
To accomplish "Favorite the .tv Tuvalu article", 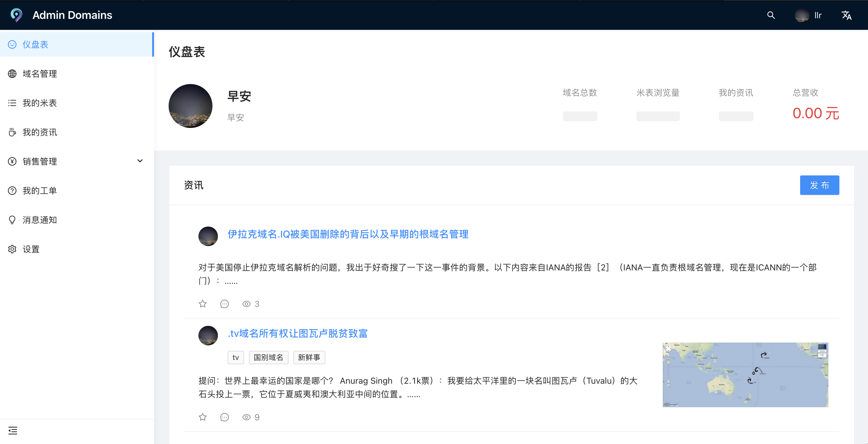I will (202, 417).
